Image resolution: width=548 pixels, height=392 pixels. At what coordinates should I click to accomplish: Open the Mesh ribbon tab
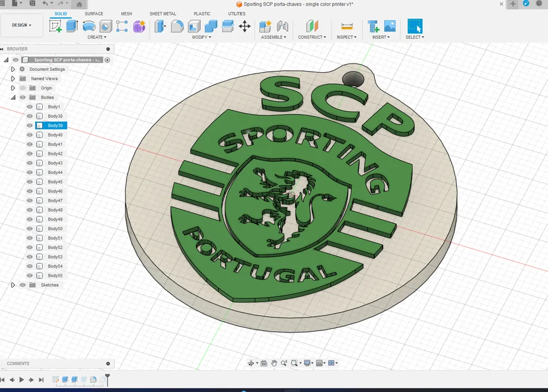coord(126,14)
